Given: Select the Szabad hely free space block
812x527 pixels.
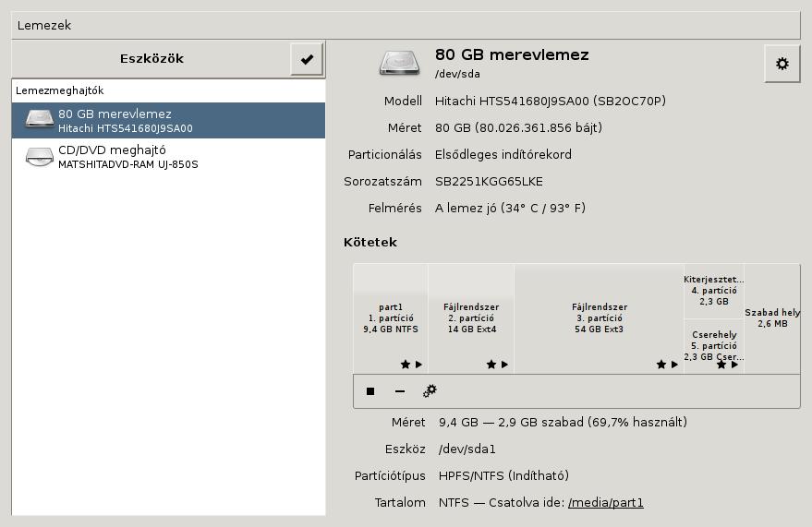Looking at the screenshot, I should (772, 317).
